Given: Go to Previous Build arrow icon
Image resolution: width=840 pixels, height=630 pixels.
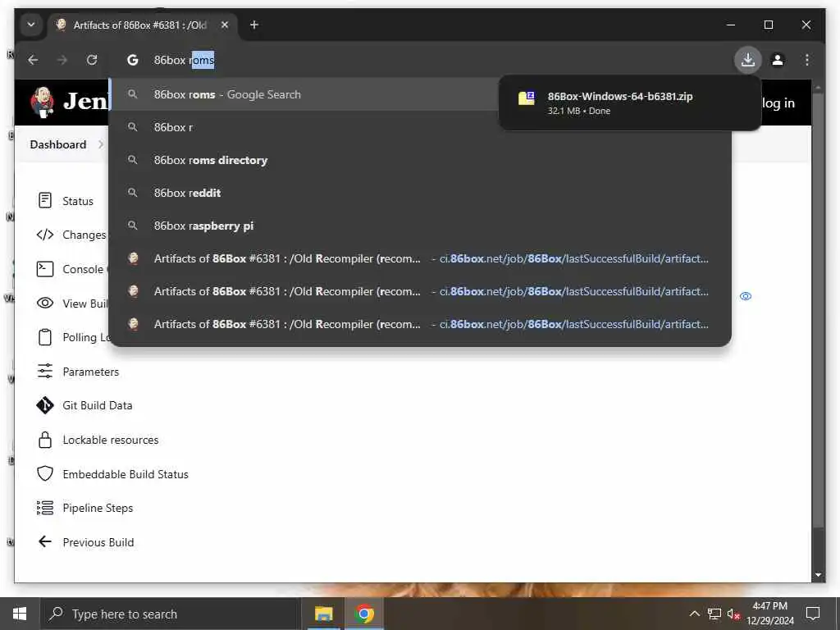Looking at the screenshot, I should tap(45, 541).
